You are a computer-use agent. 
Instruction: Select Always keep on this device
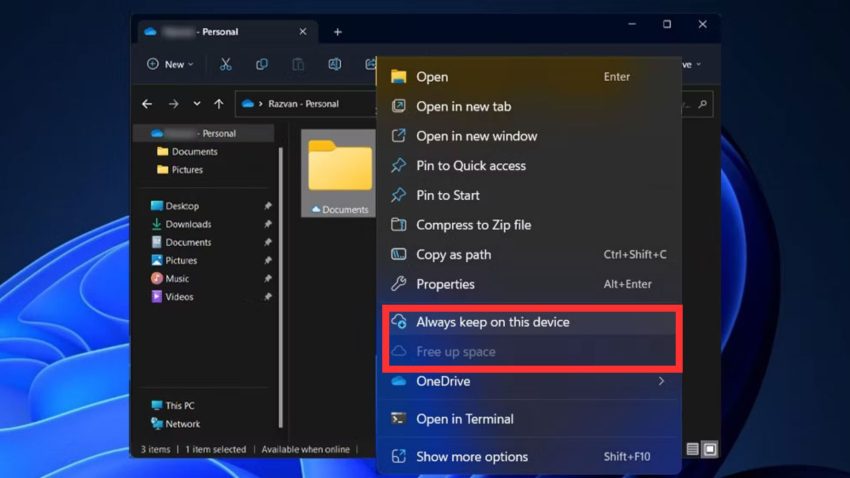pyautogui.click(x=529, y=322)
